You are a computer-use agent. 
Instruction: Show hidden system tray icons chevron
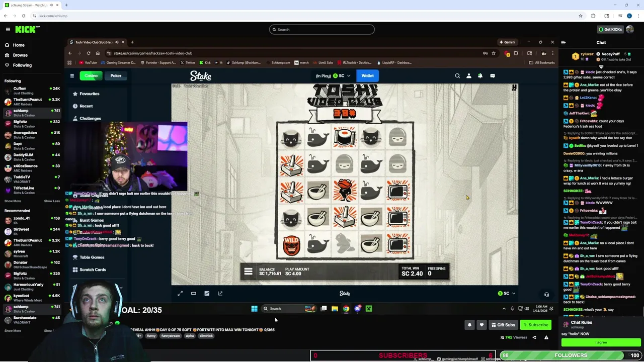point(504,309)
